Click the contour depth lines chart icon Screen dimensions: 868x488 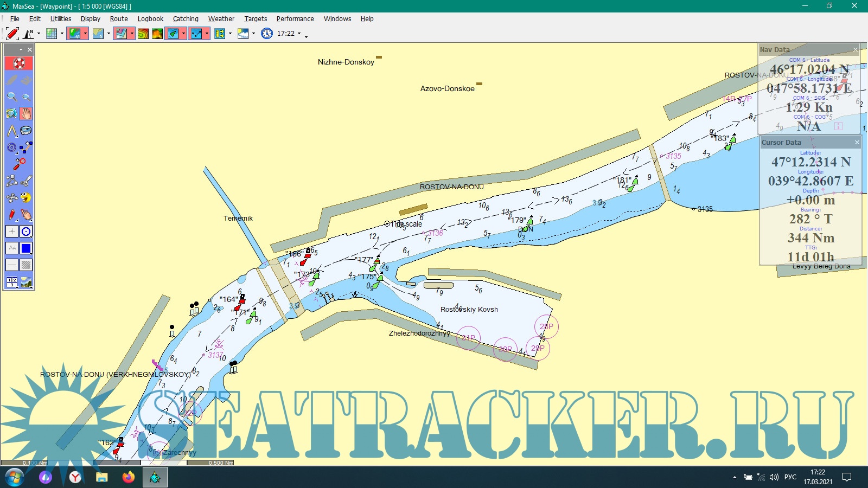(143, 34)
